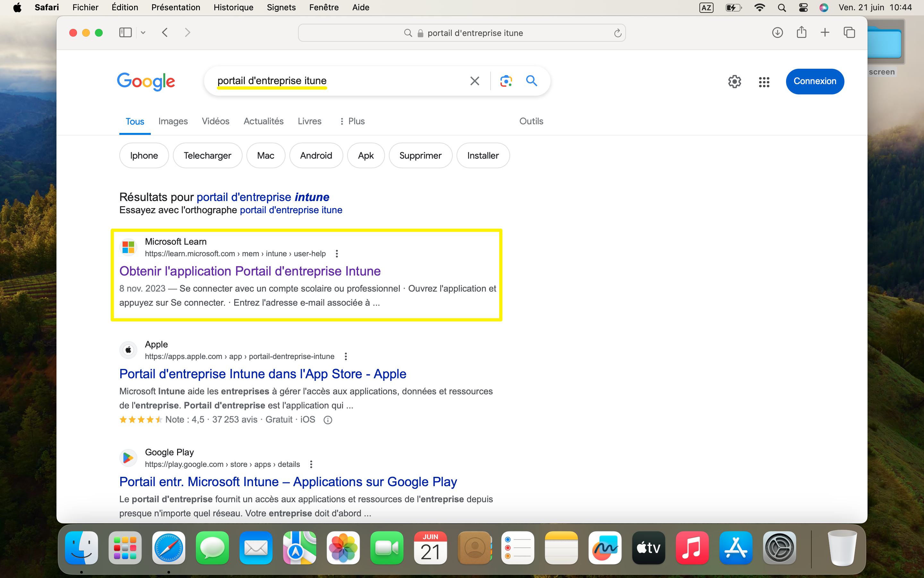This screenshot has width=924, height=578.
Task: Go back to the previous page
Action: coord(165,32)
